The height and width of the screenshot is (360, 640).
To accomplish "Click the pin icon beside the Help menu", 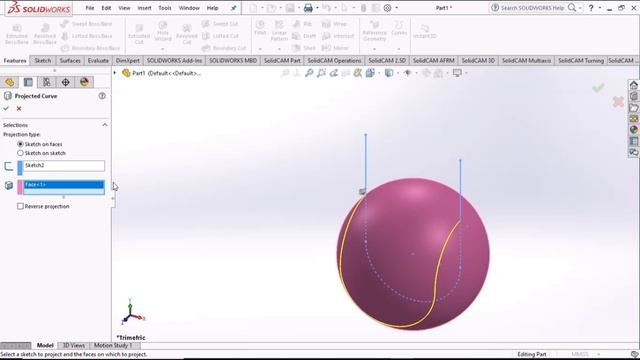I will click(233, 8).
